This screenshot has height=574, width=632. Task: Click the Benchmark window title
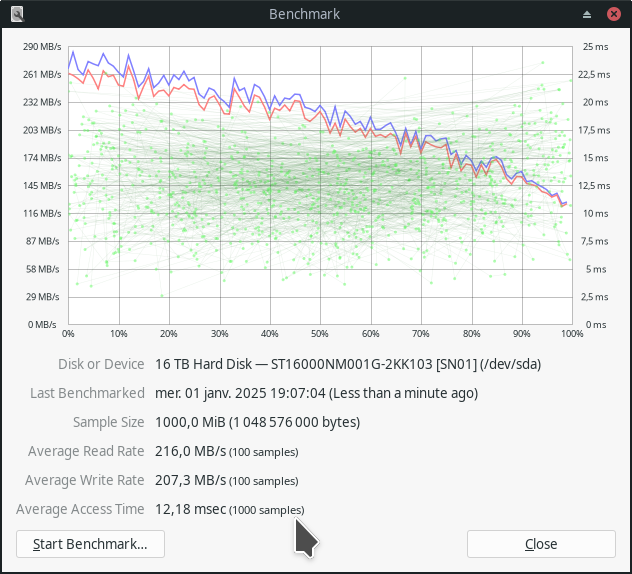tap(304, 14)
